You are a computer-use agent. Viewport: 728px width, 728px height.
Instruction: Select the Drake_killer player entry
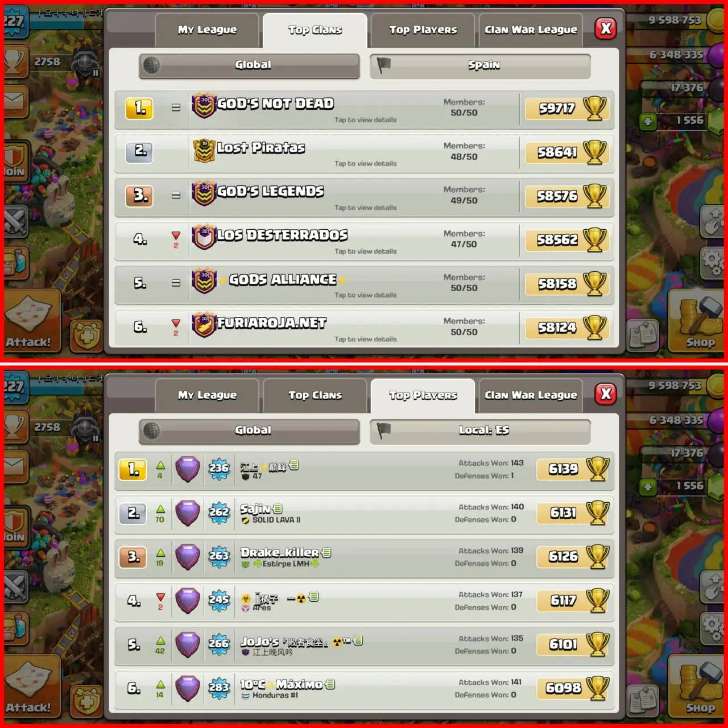(364, 557)
